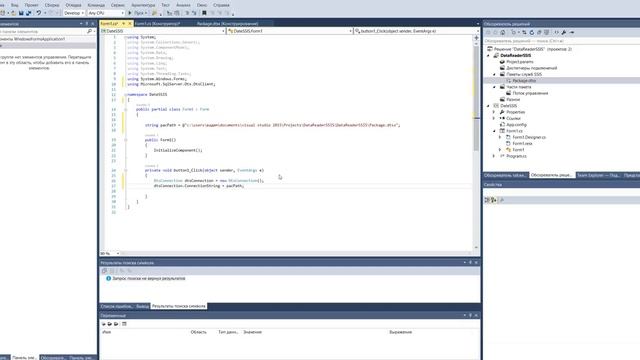
Task: Select App.config in Solution Explorer
Action: coord(516,124)
